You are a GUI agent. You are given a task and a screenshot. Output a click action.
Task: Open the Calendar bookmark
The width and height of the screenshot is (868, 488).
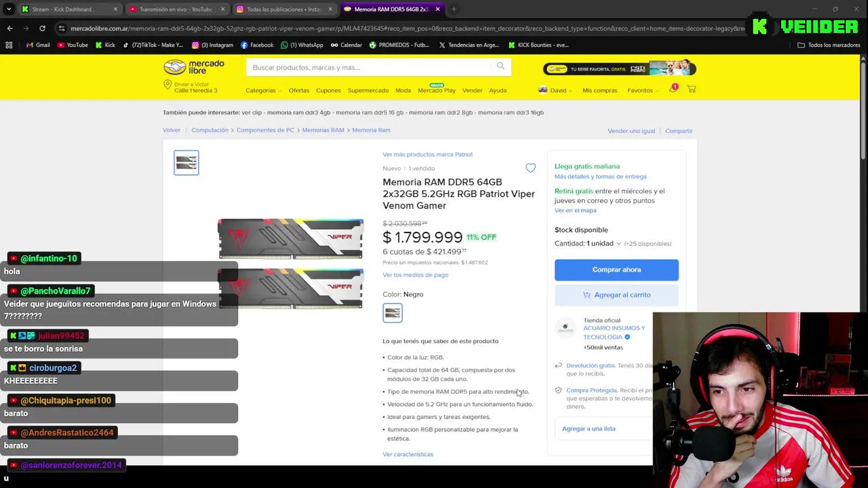point(347,45)
